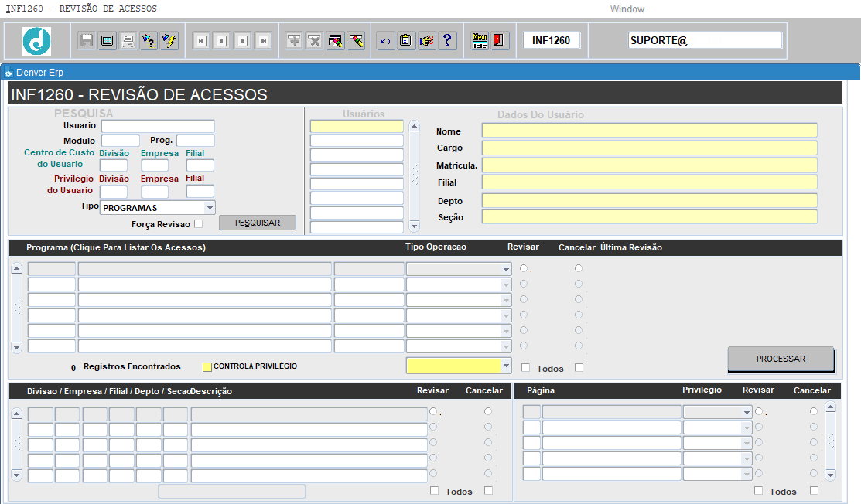The height and width of the screenshot is (504, 861).
Task: Click the clipboard list toolbar icon
Action: click(406, 41)
